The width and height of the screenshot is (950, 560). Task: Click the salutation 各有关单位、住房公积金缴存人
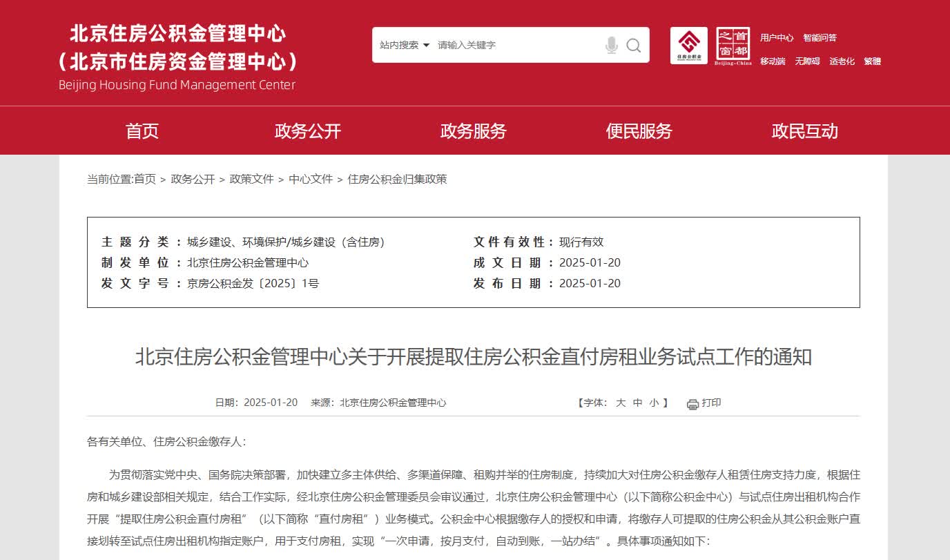click(166, 442)
